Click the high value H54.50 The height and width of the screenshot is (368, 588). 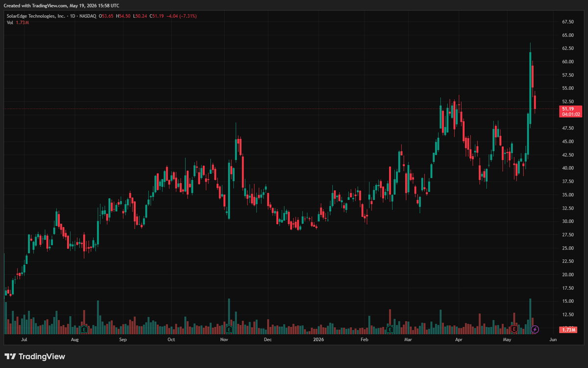click(123, 16)
